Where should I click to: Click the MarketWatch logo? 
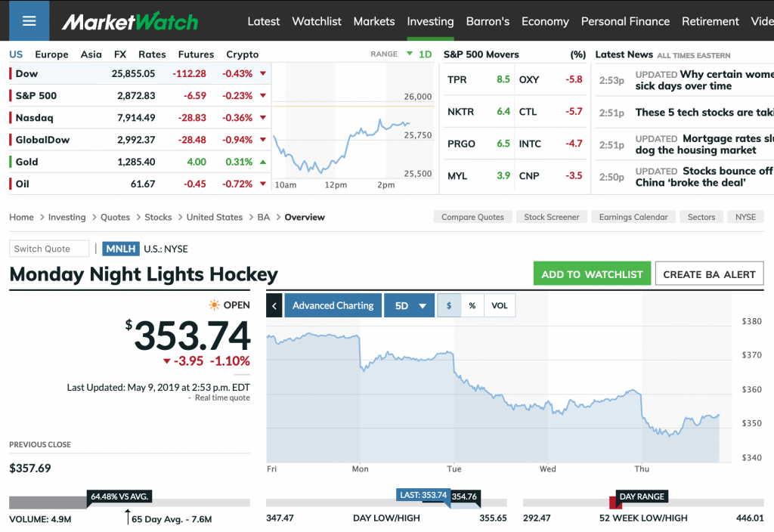[130, 22]
